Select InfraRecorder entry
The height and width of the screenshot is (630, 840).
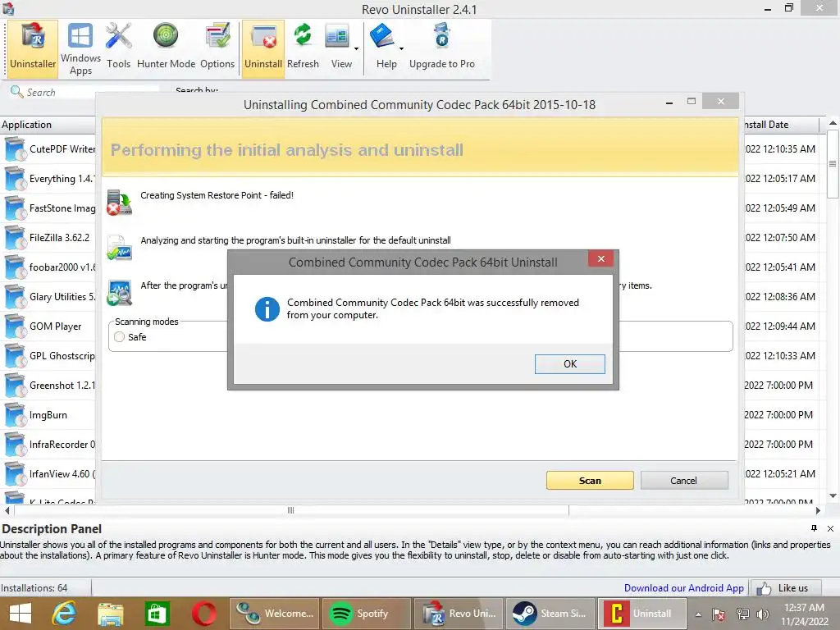tap(49, 444)
